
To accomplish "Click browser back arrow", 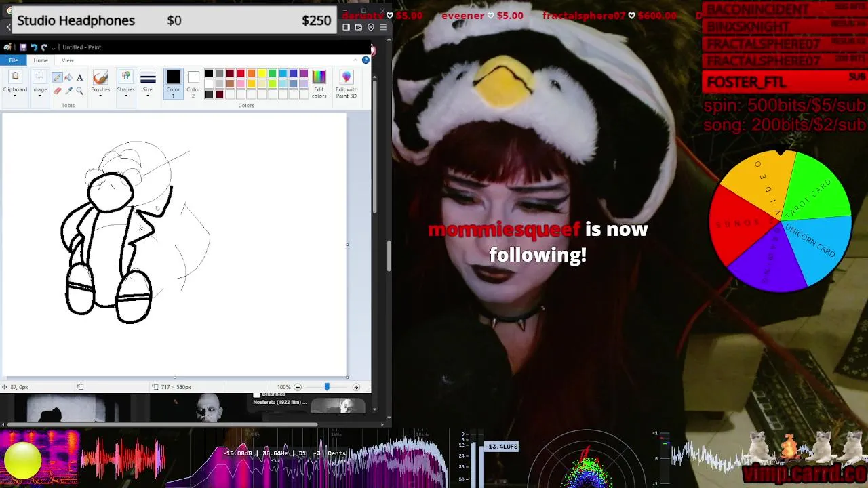I will coord(8,27).
